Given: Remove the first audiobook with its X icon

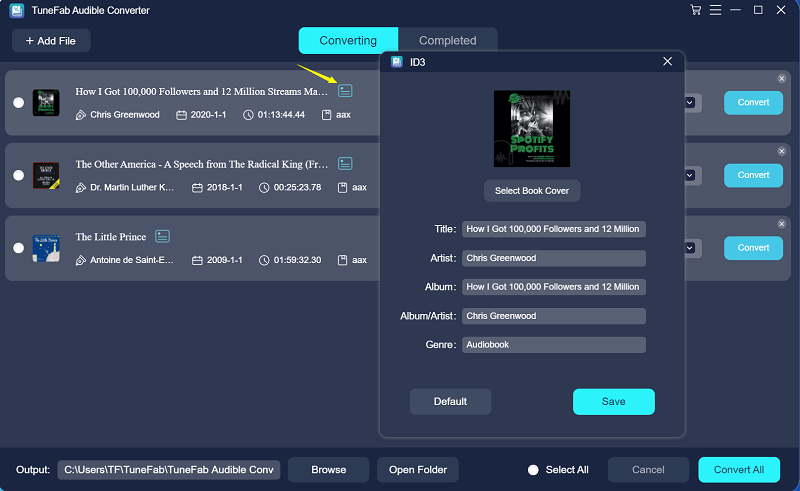Looking at the screenshot, I should coord(782,79).
